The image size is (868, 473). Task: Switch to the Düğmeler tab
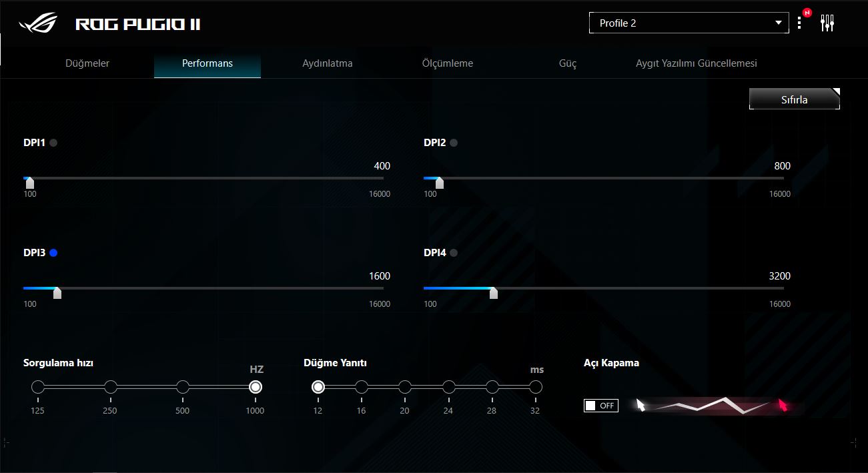coord(87,63)
